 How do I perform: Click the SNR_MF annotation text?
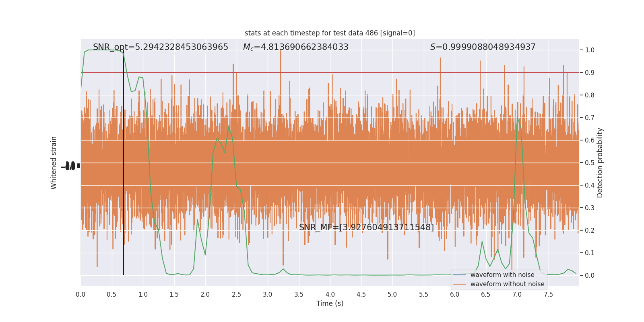click(367, 227)
